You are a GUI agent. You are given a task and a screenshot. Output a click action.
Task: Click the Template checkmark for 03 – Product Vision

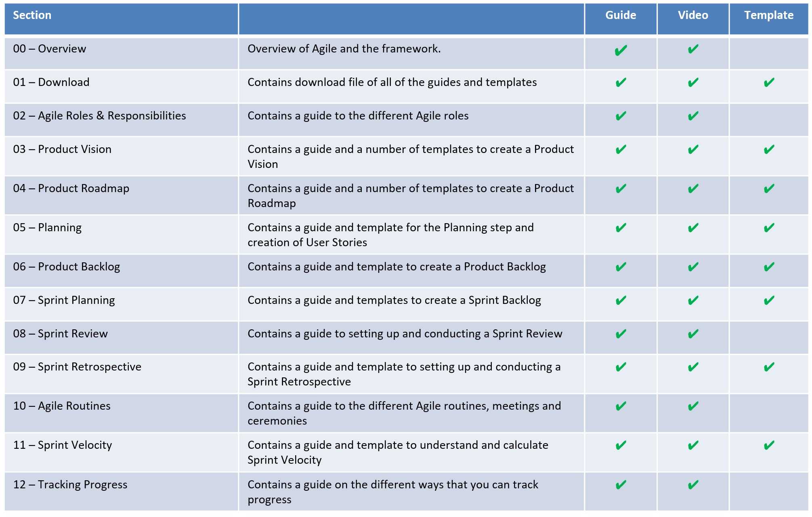click(x=769, y=150)
